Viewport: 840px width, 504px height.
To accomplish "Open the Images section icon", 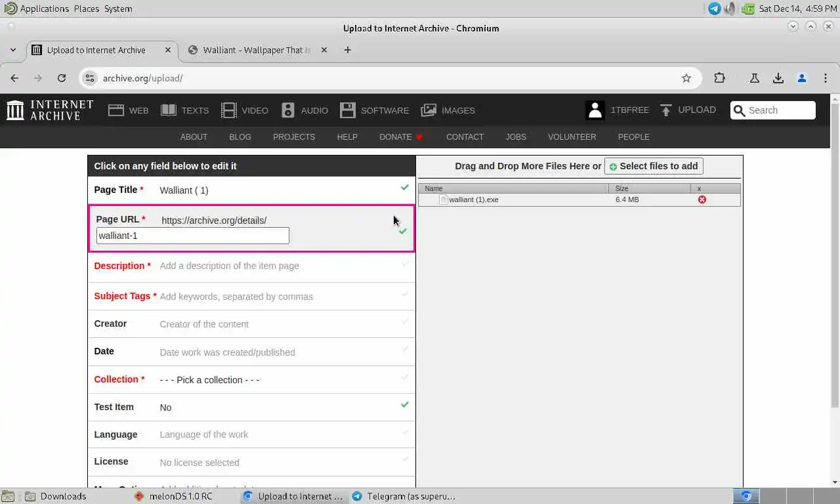I will 429,110.
